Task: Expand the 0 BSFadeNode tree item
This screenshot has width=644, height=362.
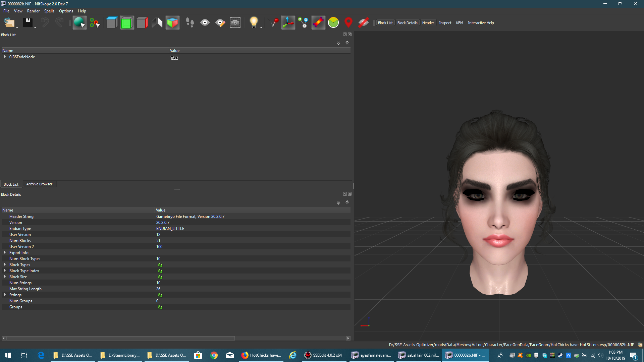Action: click(x=5, y=57)
